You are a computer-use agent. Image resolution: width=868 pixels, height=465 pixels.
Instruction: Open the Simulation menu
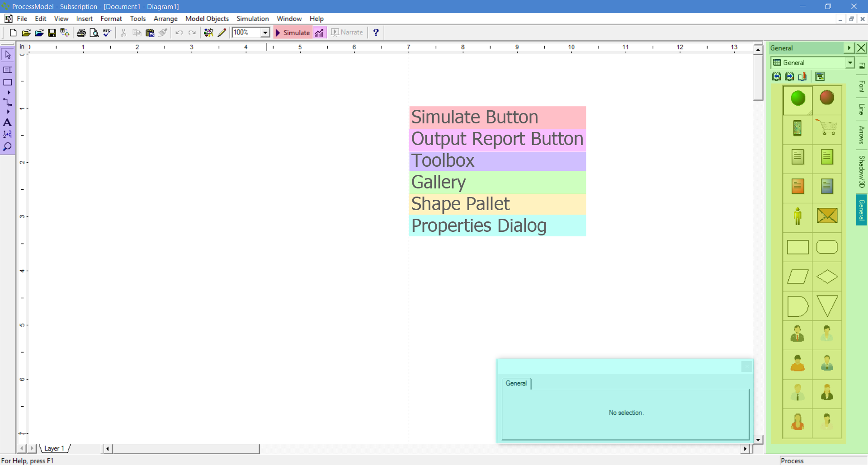click(x=253, y=19)
